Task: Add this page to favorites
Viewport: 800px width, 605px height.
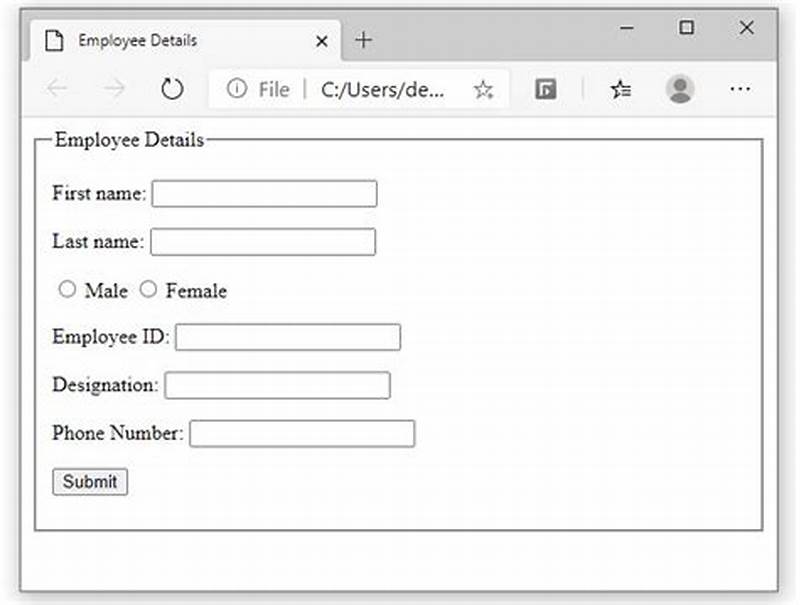Action: tap(483, 88)
